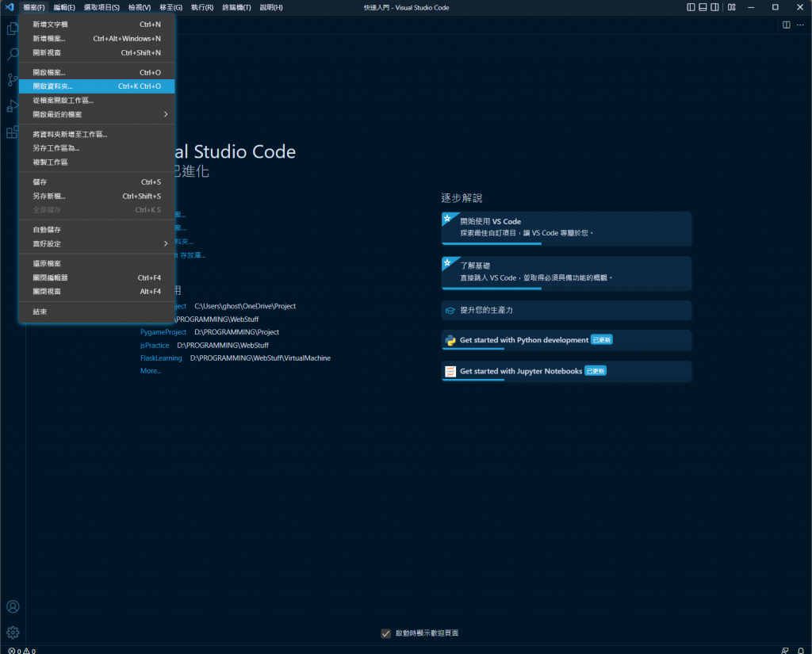Click the star badge on 開始使用 VS Code
Screen dimensions: 812x654
pyautogui.click(x=447, y=219)
